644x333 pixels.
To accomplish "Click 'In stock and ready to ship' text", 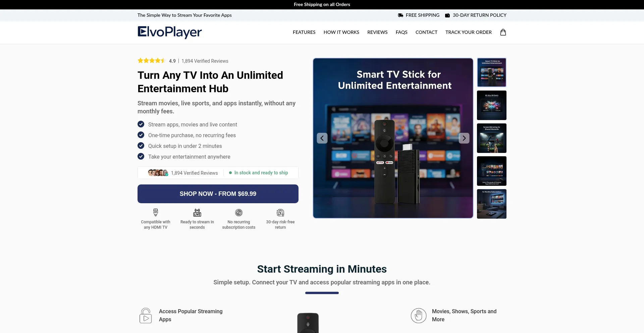I will (x=261, y=173).
